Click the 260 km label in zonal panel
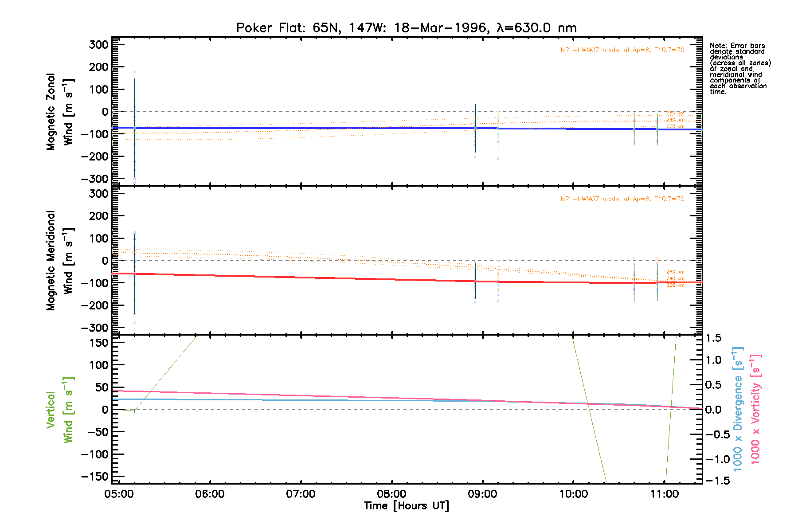The width and height of the screenshot is (798, 532). click(675, 113)
